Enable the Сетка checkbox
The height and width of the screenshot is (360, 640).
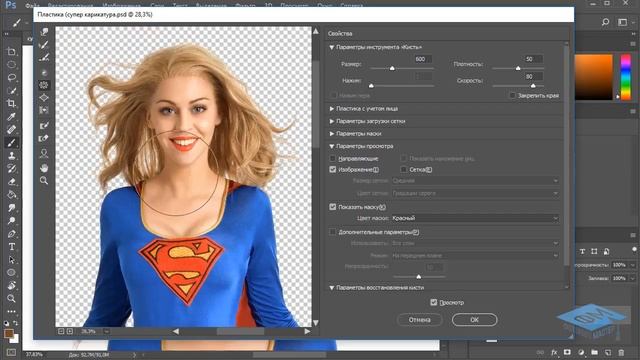pos(403,169)
